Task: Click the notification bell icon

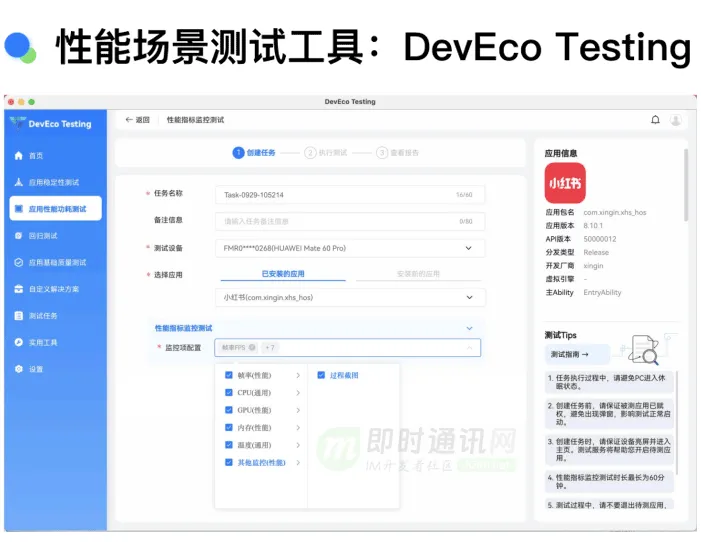Action: [655, 120]
